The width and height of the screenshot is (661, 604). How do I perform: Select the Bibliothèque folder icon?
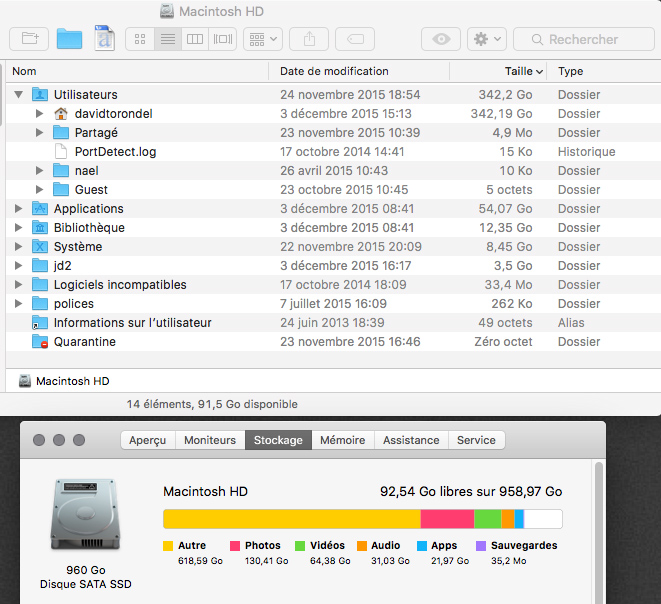point(40,227)
